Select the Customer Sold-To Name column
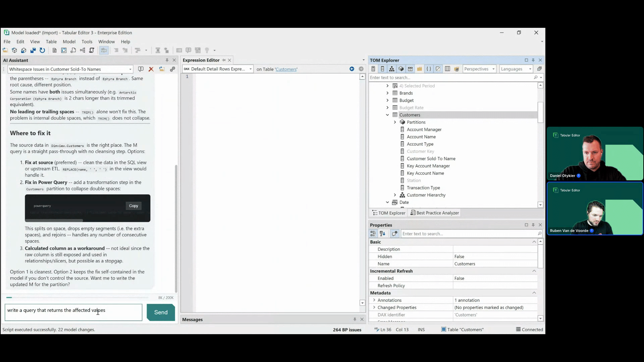Image resolution: width=644 pixels, height=362 pixels. (431, 159)
